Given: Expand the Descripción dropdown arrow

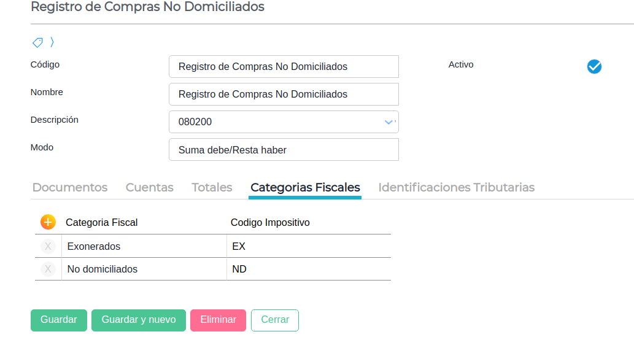Looking at the screenshot, I should click(x=389, y=122).
